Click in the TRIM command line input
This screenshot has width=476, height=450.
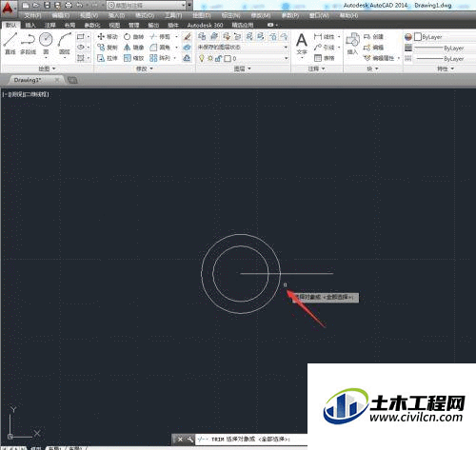pyautogui.click(x=251, y=440)
